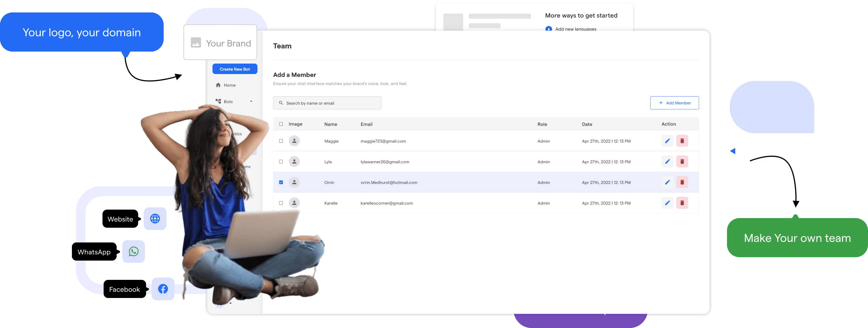Click the edit pencil icon for Maggie
Image resolution: width=868 pixels, height=328 pixels.
click(x=668, y=140)
